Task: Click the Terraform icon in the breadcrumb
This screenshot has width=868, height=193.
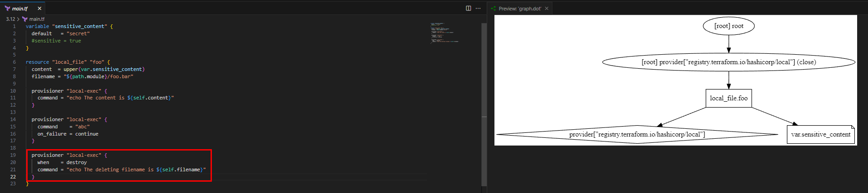Action: click(25, 19)
